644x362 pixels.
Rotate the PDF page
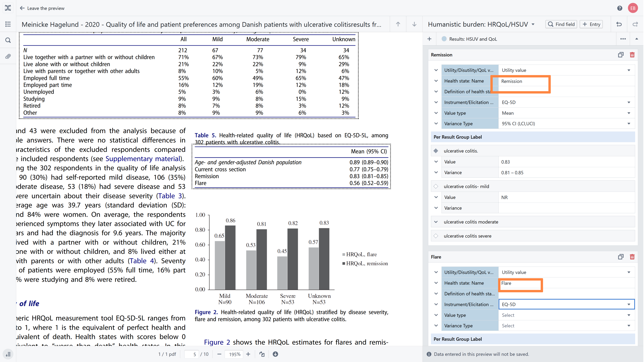pyautogui.click(x=262, y=354)
